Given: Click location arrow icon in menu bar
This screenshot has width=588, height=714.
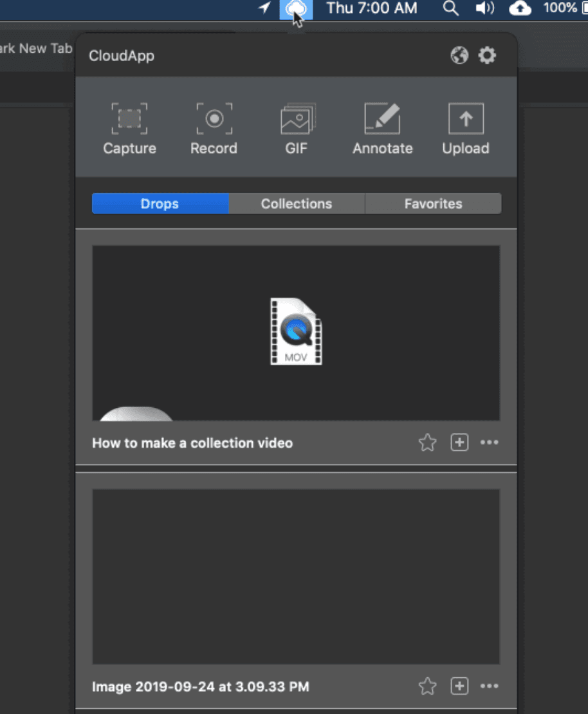Looking at the screenshot, I should pyautogui.click(x=264, y=8).
